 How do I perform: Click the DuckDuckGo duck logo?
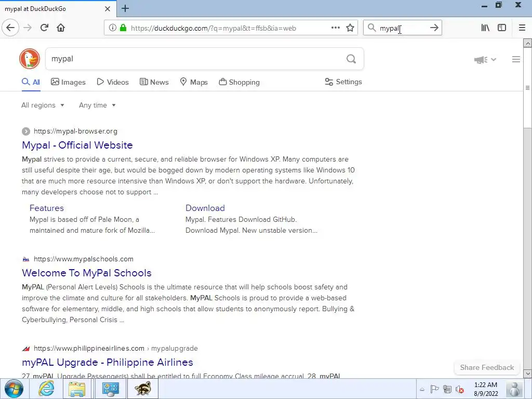pos(30,59)
